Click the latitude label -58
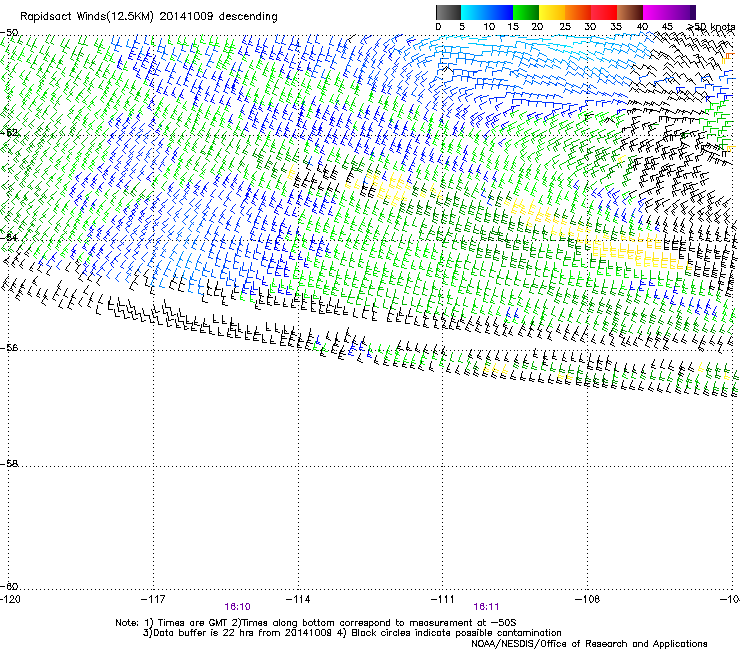Screen dimensions: 740x650 (x=9, y=464)
